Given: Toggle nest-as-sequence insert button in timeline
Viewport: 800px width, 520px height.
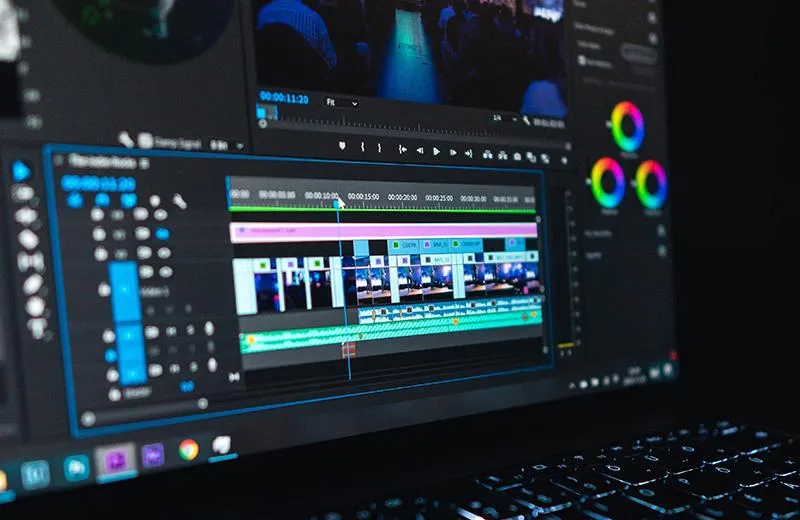Looking at the screenshot, I should coord(75,200).
